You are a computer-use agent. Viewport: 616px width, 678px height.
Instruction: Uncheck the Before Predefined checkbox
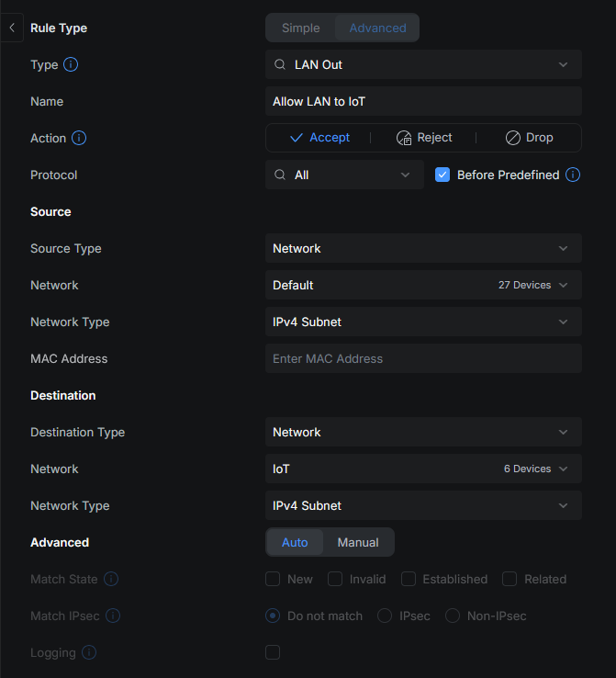442,175
